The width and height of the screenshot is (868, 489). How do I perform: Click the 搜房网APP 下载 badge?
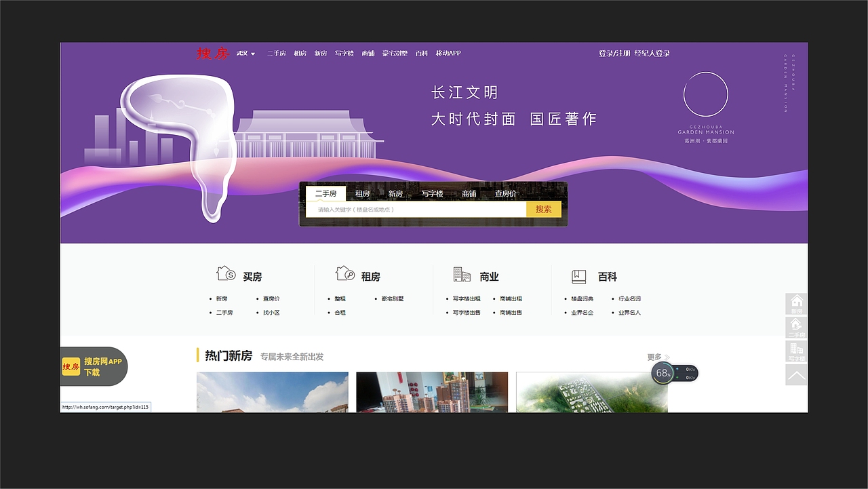point(93,366)
